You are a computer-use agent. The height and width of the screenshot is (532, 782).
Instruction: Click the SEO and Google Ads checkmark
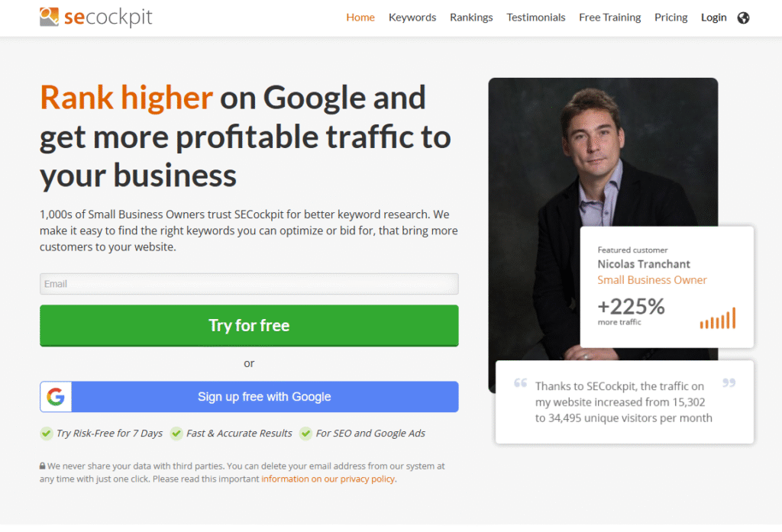[x=305, y=434]
